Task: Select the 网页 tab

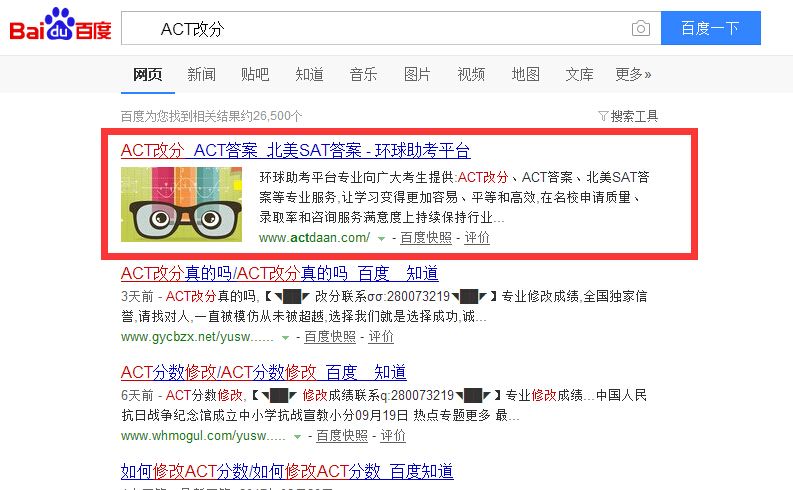Action: [148, 74]
